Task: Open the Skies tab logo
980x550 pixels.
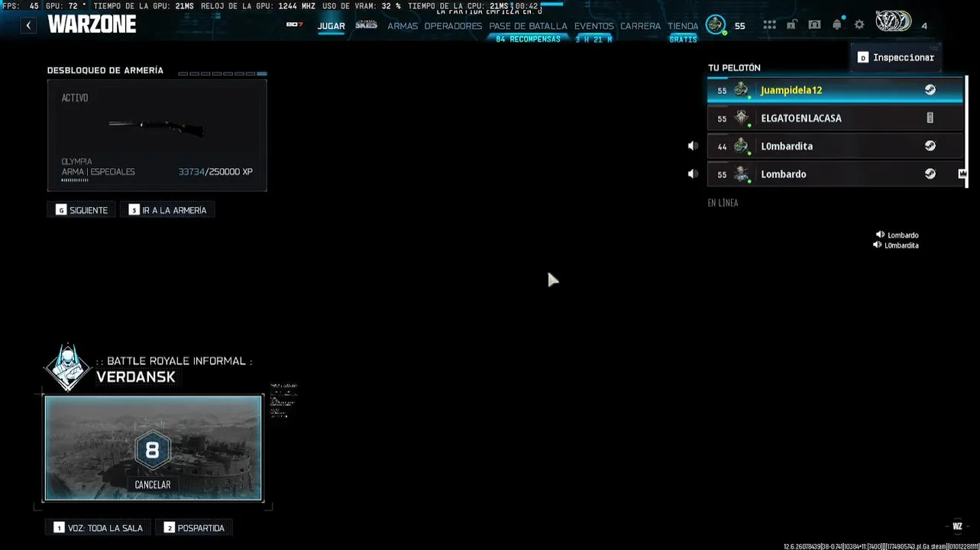Action: click(x=367, y=25)
